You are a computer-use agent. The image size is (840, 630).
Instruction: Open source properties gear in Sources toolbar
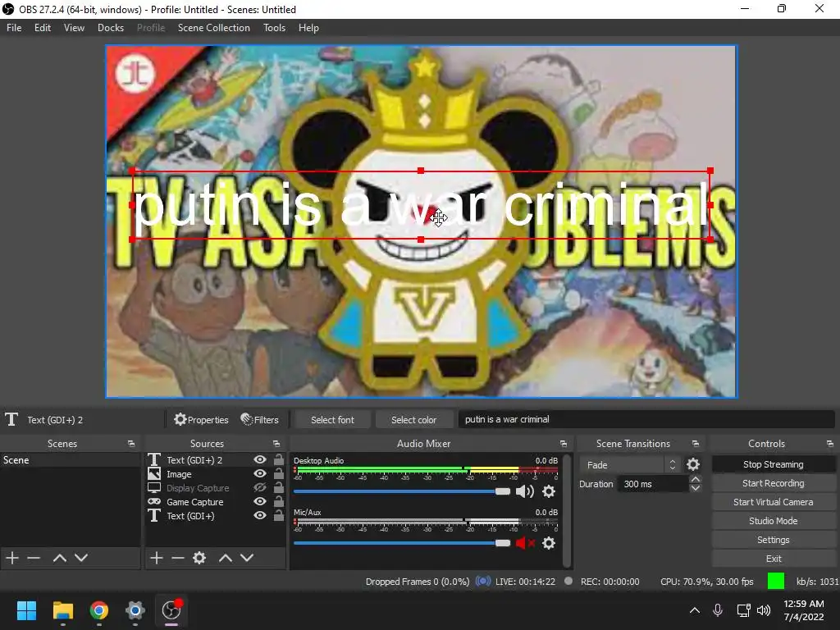[x=199, y=558]
